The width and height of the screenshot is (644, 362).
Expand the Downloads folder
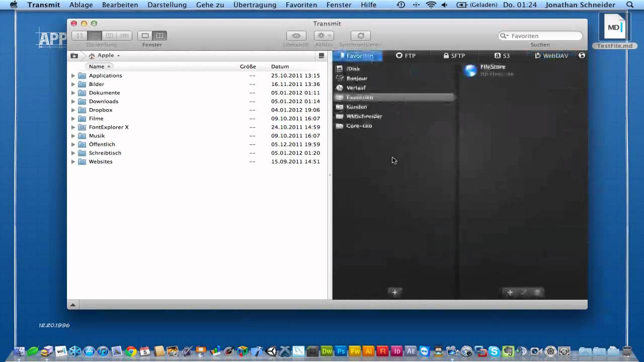click(73, 101)
